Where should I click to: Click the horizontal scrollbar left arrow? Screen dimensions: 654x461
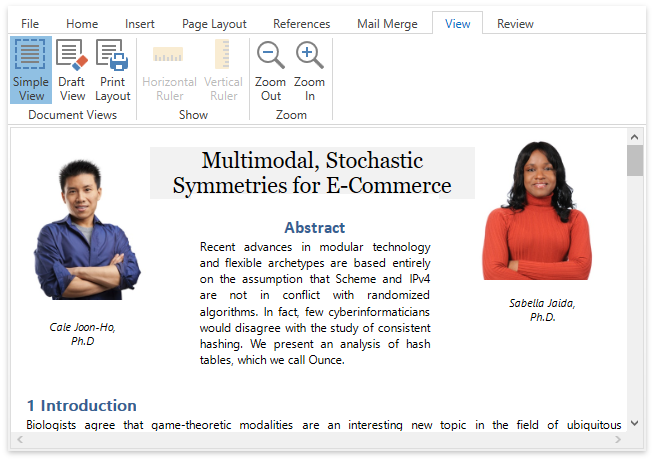[20, 439]
